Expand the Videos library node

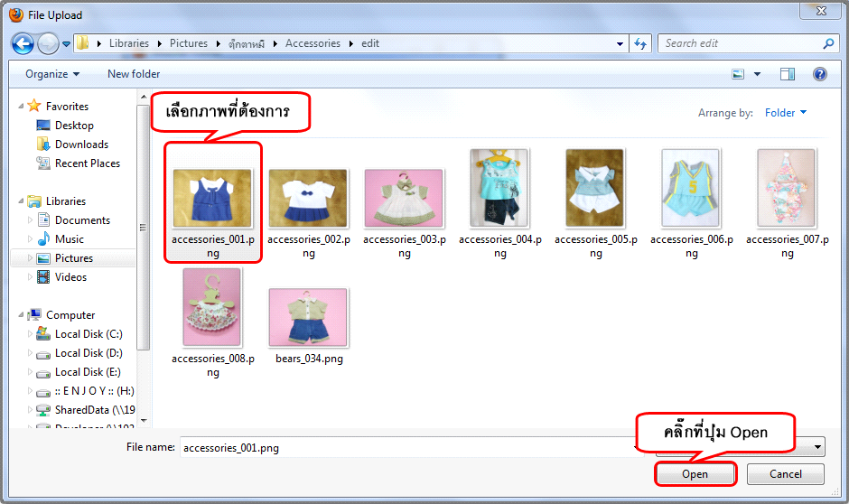pos(30,276)
